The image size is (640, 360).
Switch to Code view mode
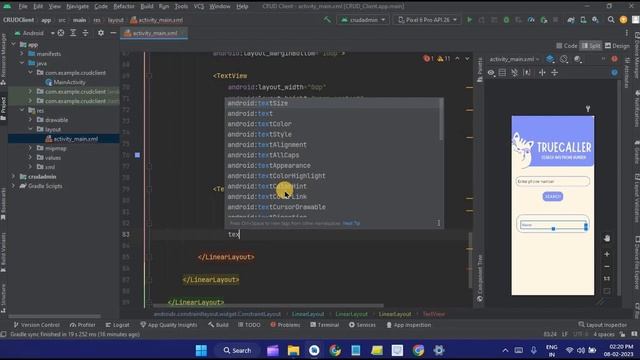coord(567,46)
